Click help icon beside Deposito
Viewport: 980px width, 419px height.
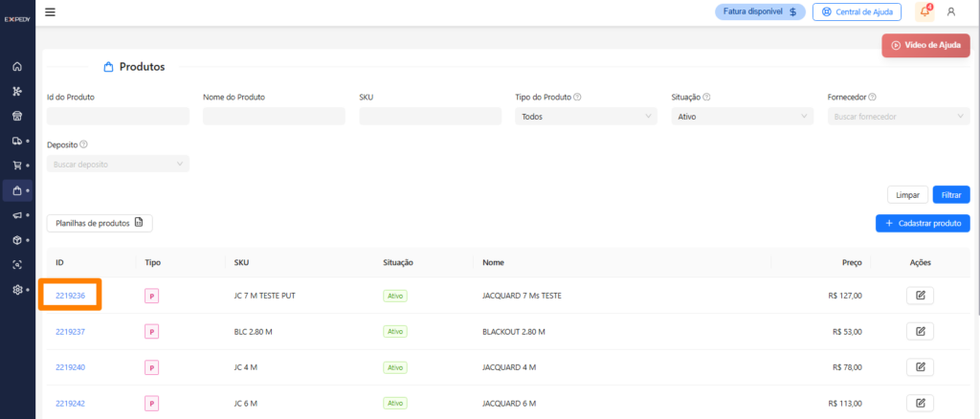coord(84,144)
